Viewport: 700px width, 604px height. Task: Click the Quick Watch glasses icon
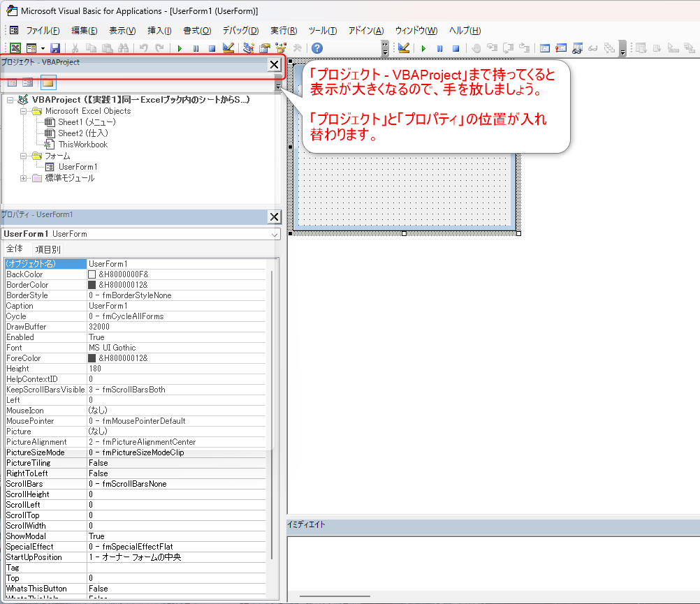point(593,48)
